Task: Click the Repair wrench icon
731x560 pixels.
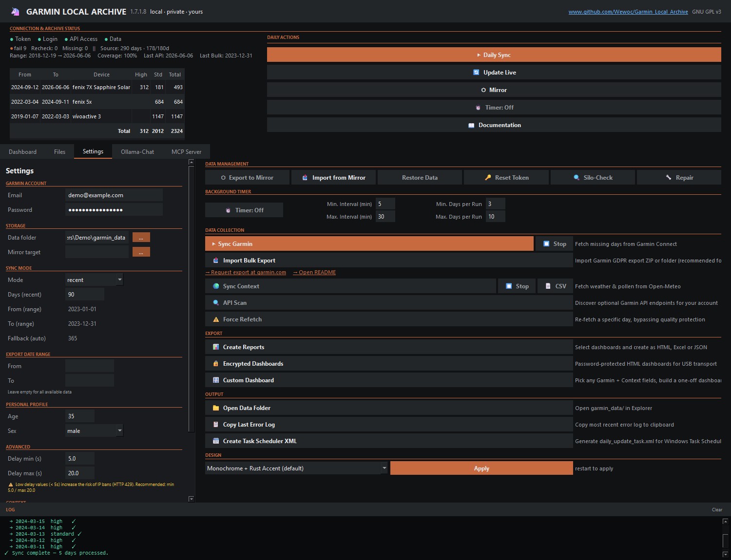Action: (669, 177)
